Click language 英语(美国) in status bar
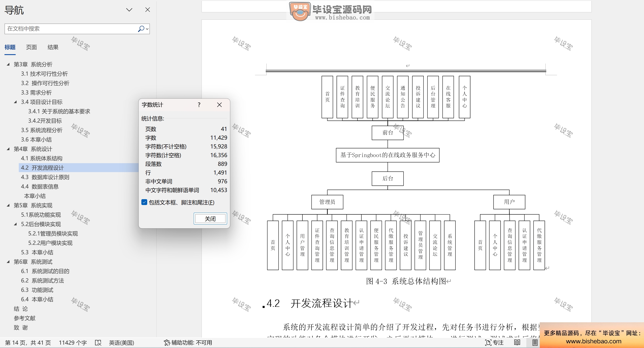This screenshot has height=348, width=644. [121, 342]
